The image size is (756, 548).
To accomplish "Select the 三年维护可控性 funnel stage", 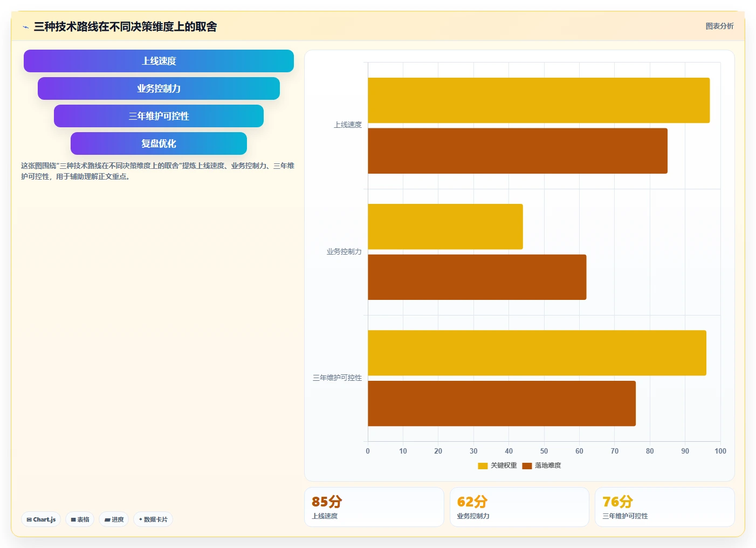I will pyautogui.click(x=159, y=116).
